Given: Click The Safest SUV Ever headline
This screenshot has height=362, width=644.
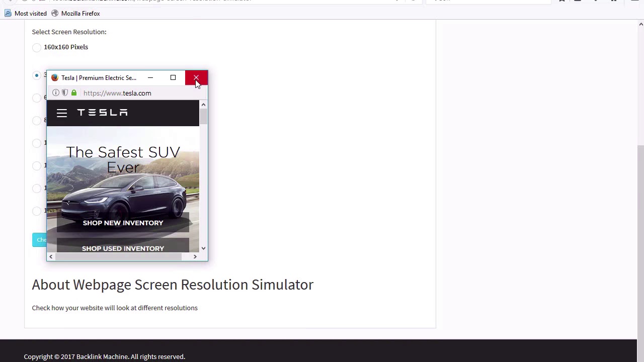Looking at the screenshot, I should (123, 159).
